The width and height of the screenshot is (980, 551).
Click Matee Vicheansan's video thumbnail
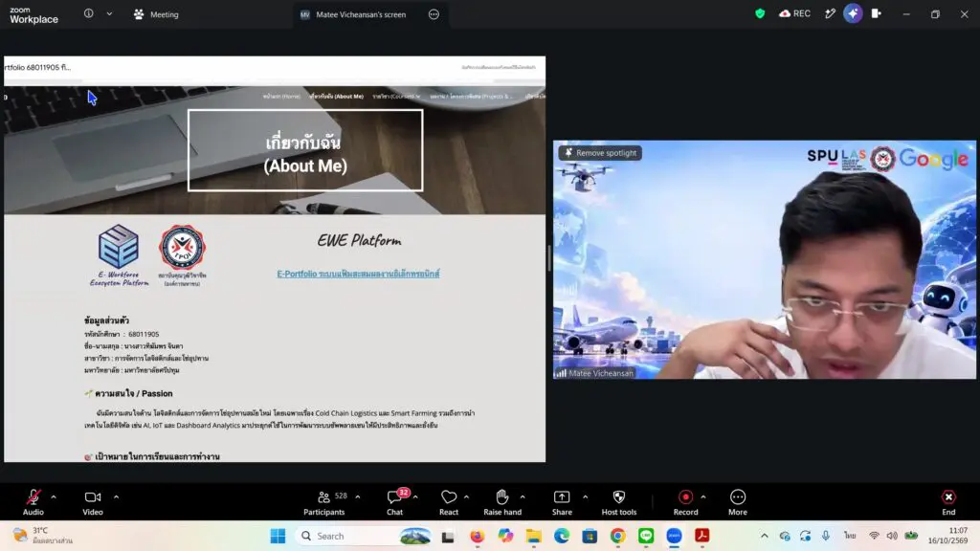(x=765, y=259)
